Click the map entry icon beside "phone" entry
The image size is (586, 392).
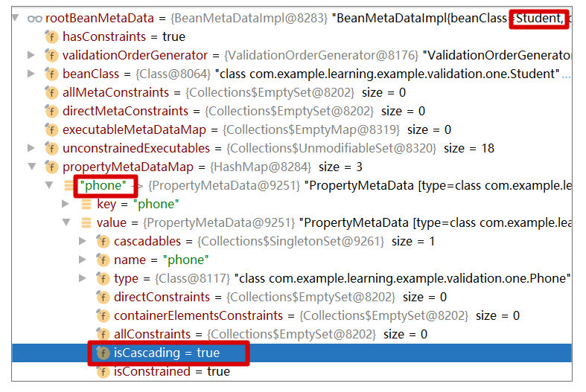point(69,185)
